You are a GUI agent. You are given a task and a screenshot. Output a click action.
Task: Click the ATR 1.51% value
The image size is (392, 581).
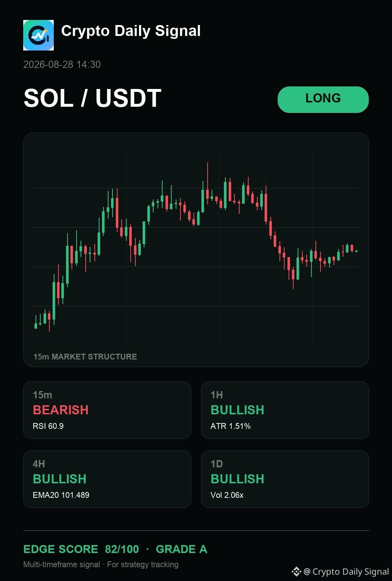click(x=230, y=426)
